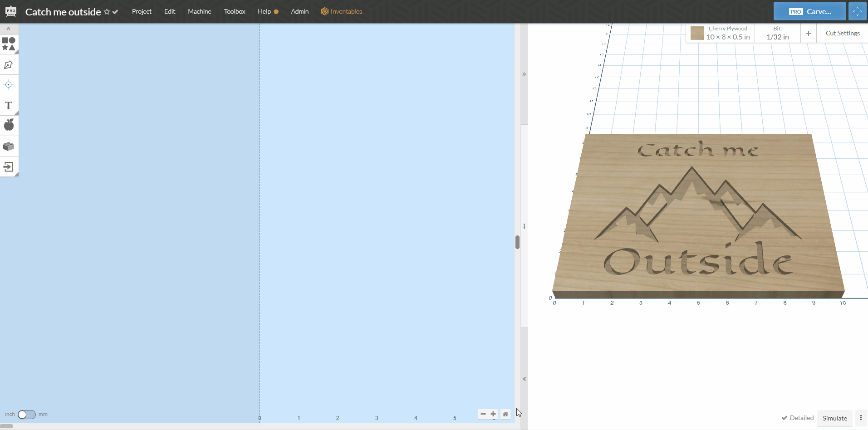This screenshot has width=868, height=430.
Task: Open the Apps lego brick icon
Action: tap(9, 146)
